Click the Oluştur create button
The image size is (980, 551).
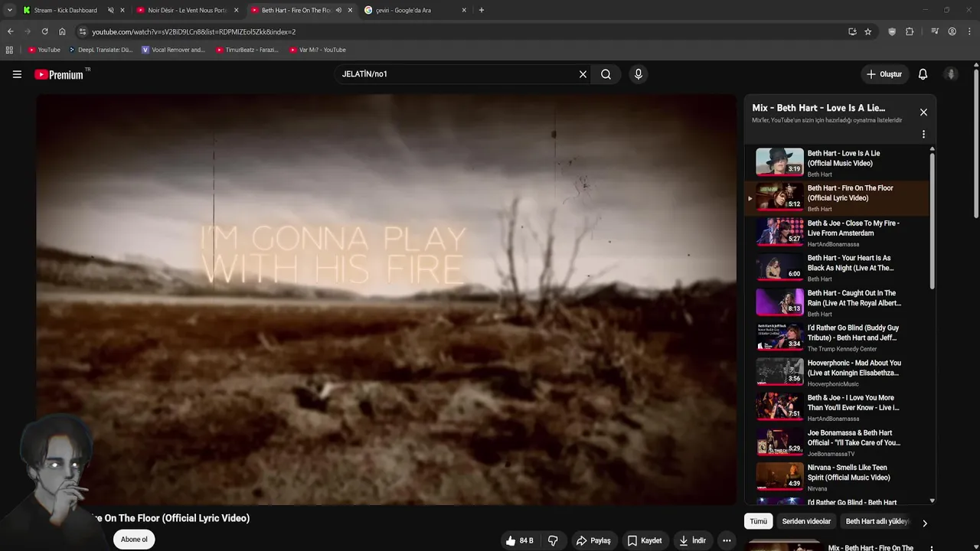(x=884, y=74)
